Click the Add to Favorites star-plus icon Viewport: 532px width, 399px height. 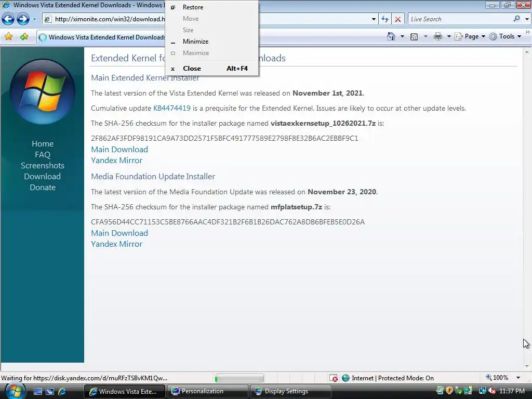point(24,37)
